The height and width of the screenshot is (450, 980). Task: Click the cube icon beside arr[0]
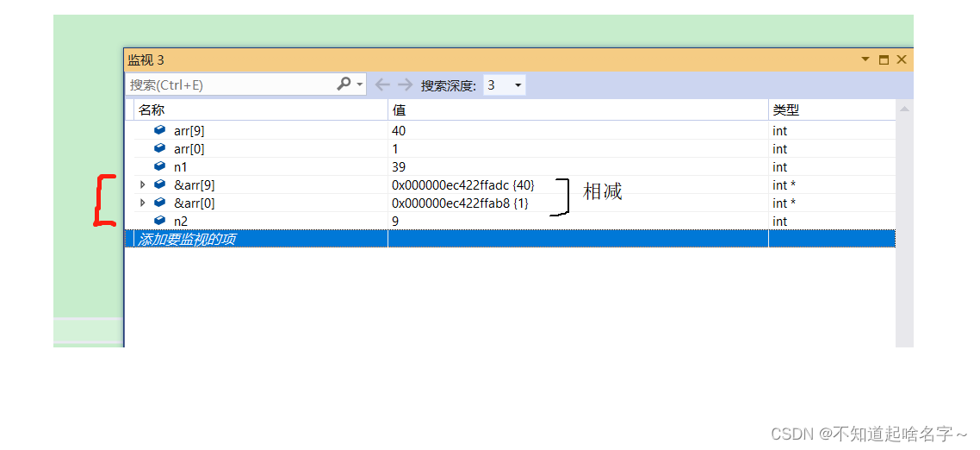click(x=160, y=148)
